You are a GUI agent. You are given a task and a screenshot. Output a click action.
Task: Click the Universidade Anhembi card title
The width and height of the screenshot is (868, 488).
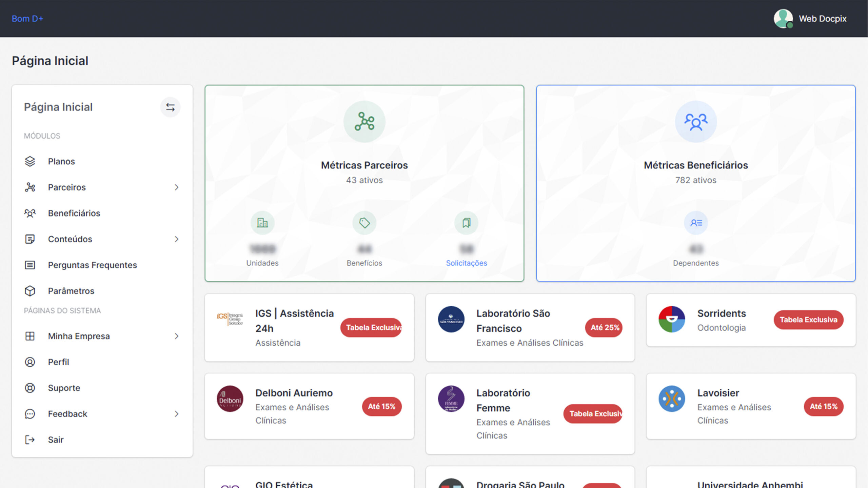pyautogui.click(x=750, y=484)
